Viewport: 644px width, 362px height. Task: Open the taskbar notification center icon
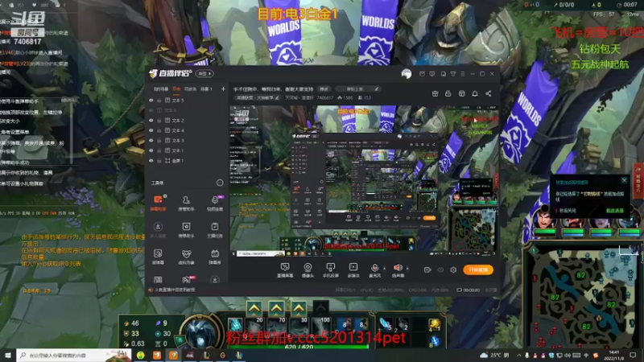(x=633, y=355)
